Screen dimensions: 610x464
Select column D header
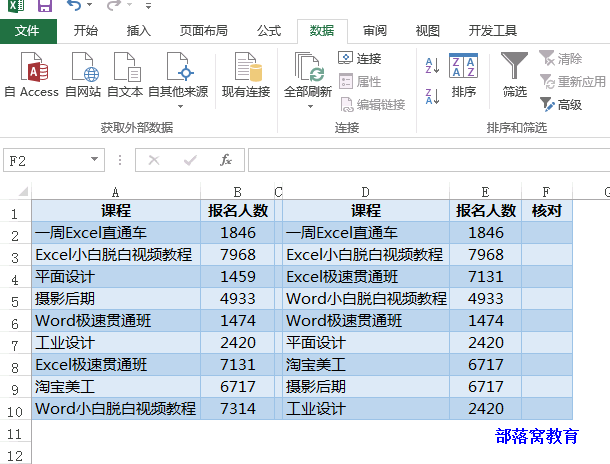coord(365,192)
